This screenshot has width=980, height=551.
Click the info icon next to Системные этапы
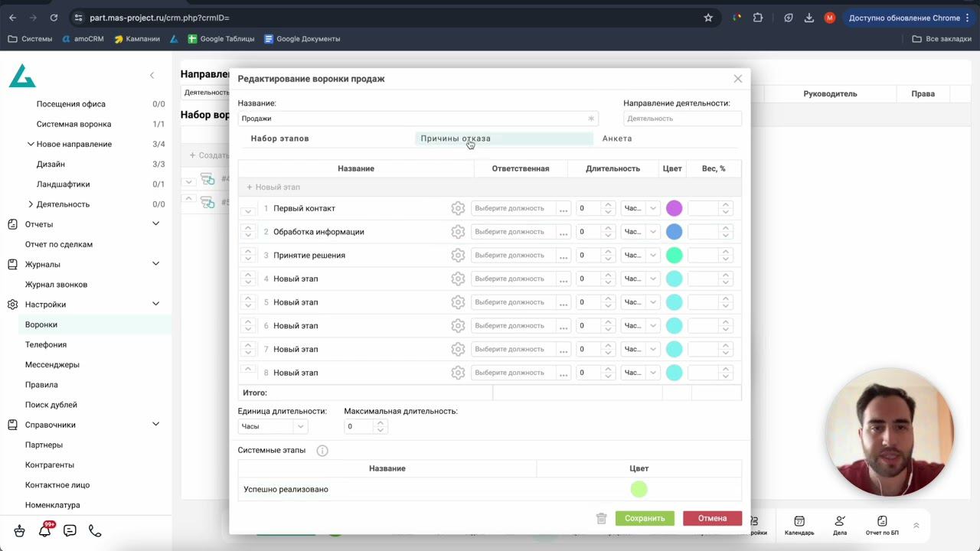click(x=322, y=451)
